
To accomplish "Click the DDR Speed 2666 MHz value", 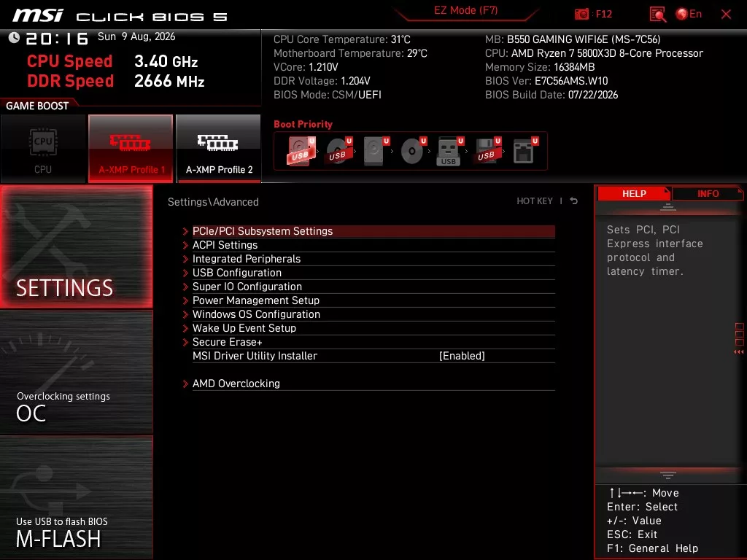I will (169, 81).
